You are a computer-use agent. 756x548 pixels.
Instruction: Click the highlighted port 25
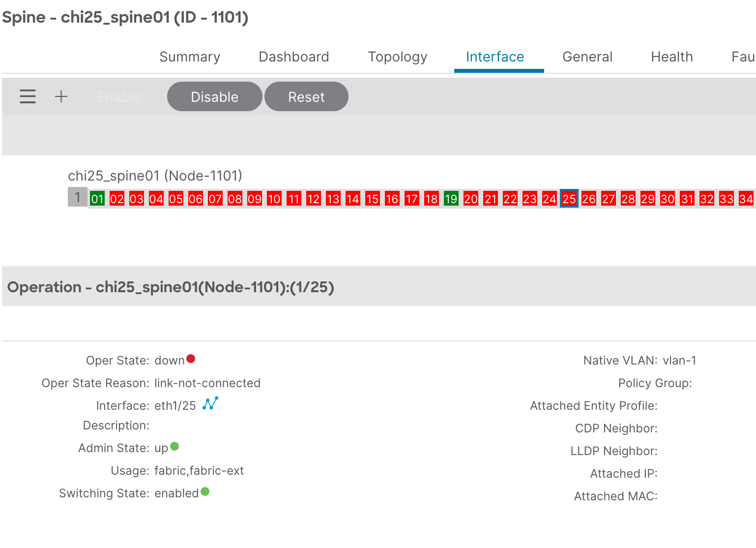pyautogui.click(x=569, y=198)
